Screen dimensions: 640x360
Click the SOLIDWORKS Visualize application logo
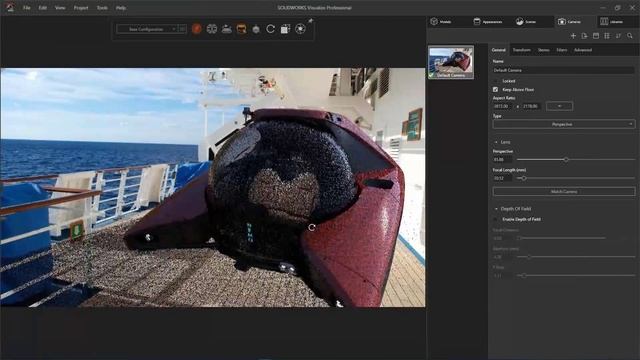pos(10,7)
